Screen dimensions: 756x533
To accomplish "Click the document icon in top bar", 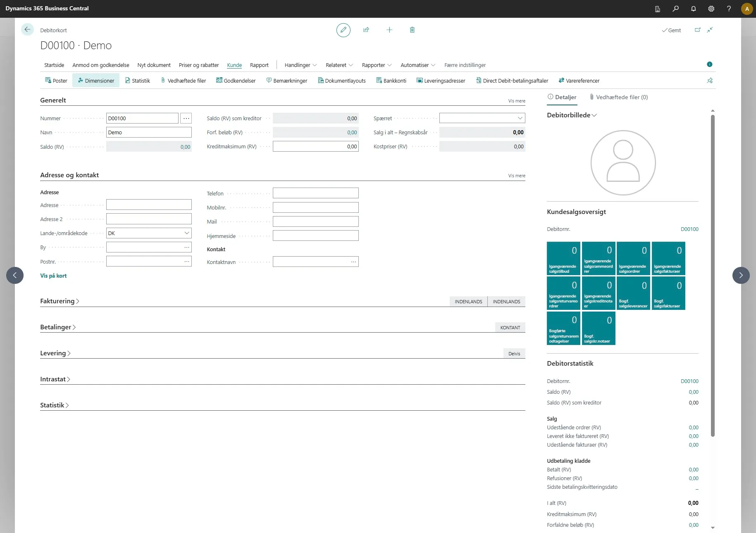I will 658,9.
